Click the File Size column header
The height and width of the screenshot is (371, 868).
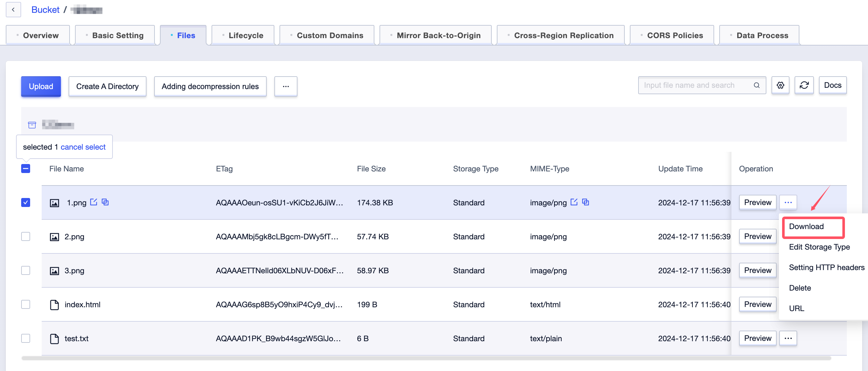371,169
